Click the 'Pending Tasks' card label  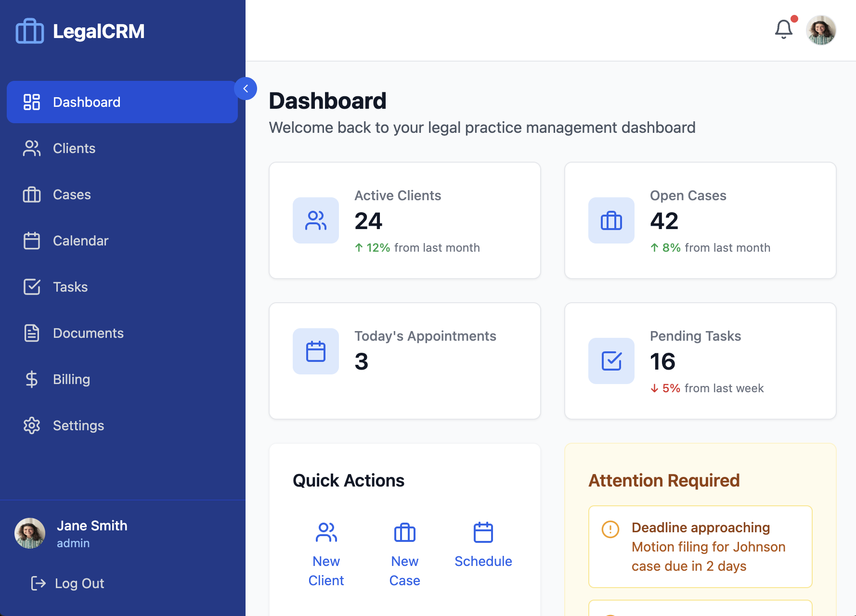pos(696,336)
